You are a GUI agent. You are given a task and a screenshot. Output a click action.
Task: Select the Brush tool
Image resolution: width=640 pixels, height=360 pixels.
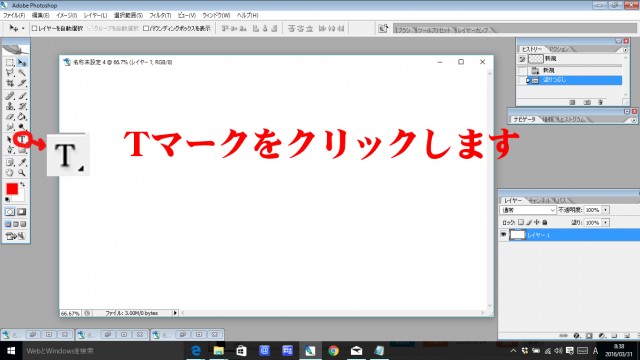(x=22, y=96)
